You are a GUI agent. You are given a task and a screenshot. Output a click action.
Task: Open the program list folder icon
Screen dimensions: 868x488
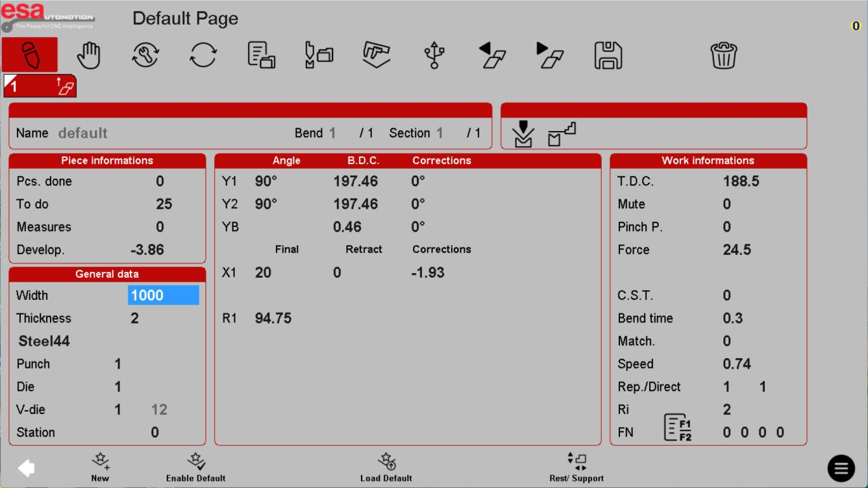262,55
